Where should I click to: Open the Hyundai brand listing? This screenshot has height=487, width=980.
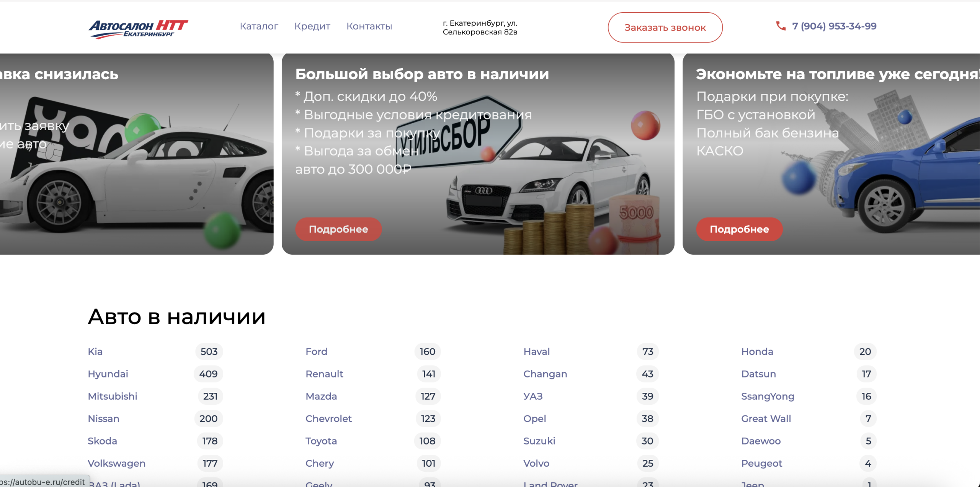pyautogui.click(x=108, y=374)
